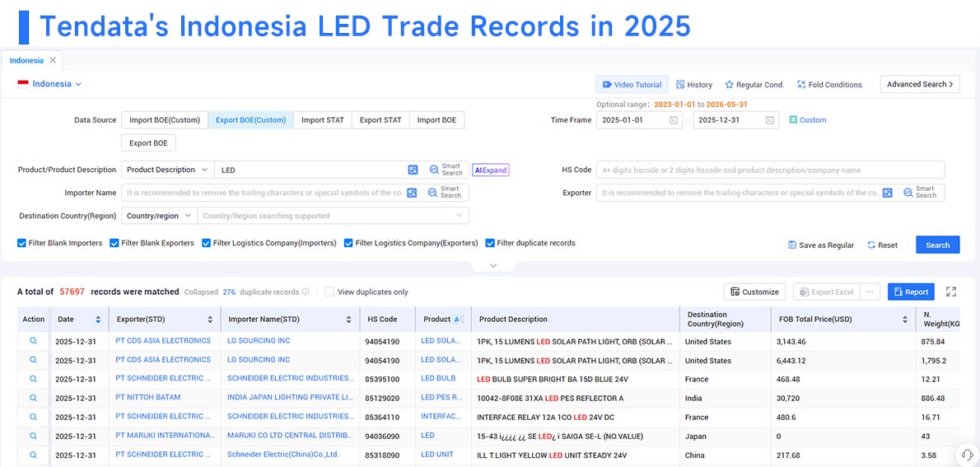Viewport: 980px width, 467px height.
Task: Click the HS Code input field
Action: point(770,170)
